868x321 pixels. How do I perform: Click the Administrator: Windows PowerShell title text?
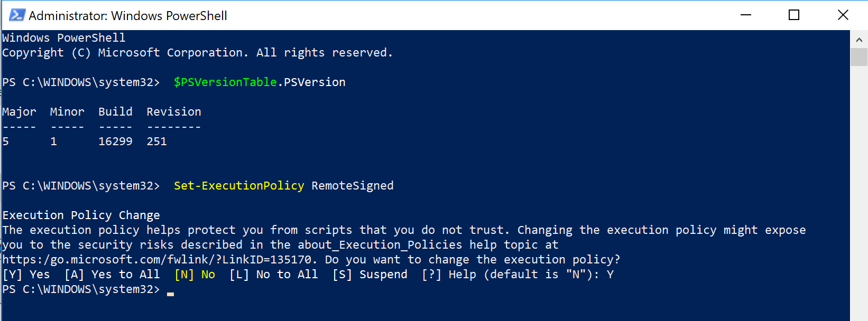pyautogui.click(x=128, y=16)
